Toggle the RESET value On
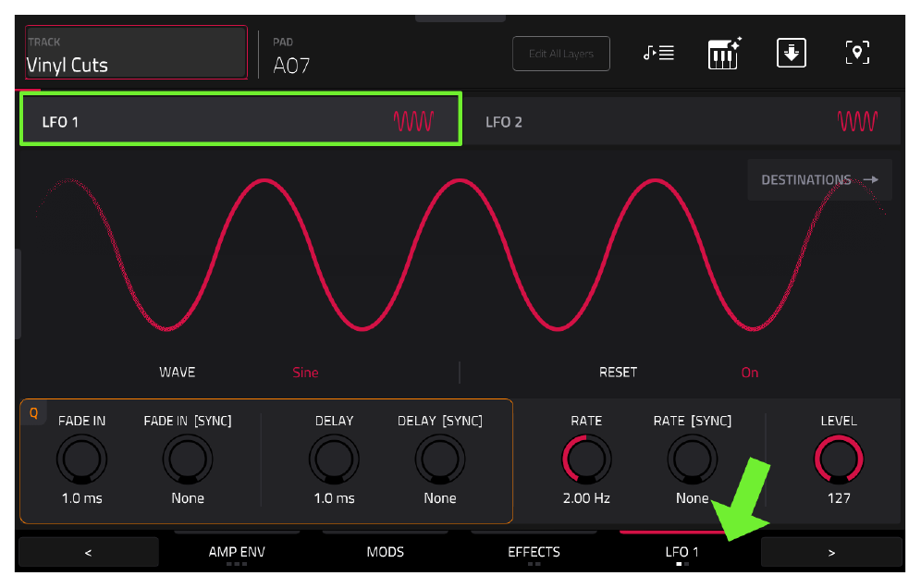The width and height of the screenshot is (921, 588). tap(750, 373)
